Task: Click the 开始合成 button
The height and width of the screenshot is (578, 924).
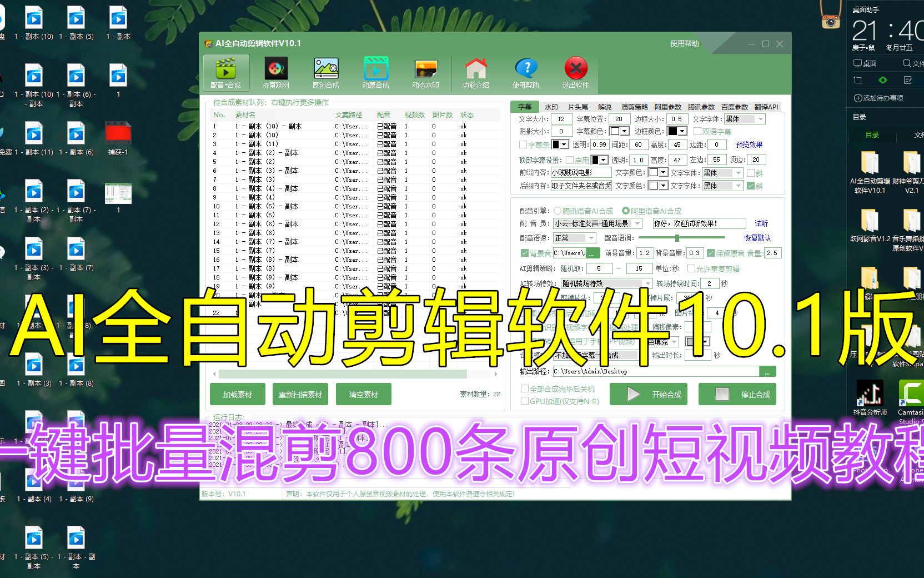Action: [x=649, y=395]
